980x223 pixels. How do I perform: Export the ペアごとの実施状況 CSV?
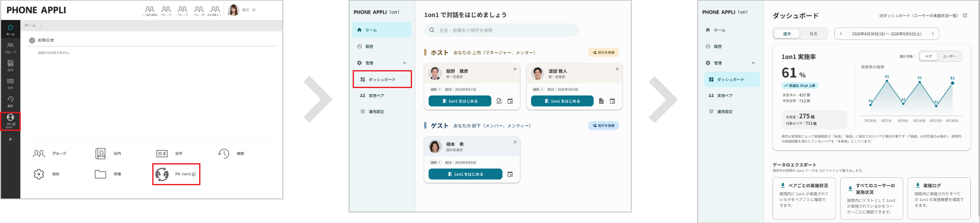pos(804,198)
